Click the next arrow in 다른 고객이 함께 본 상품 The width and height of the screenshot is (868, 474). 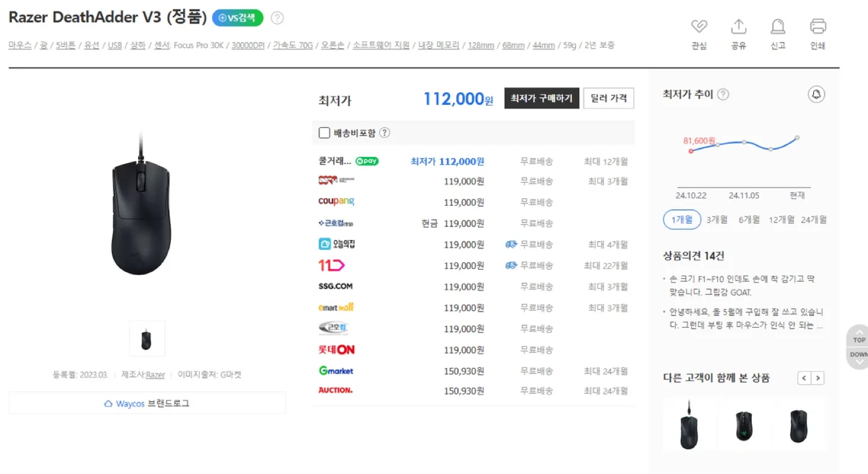click(818, 378)
